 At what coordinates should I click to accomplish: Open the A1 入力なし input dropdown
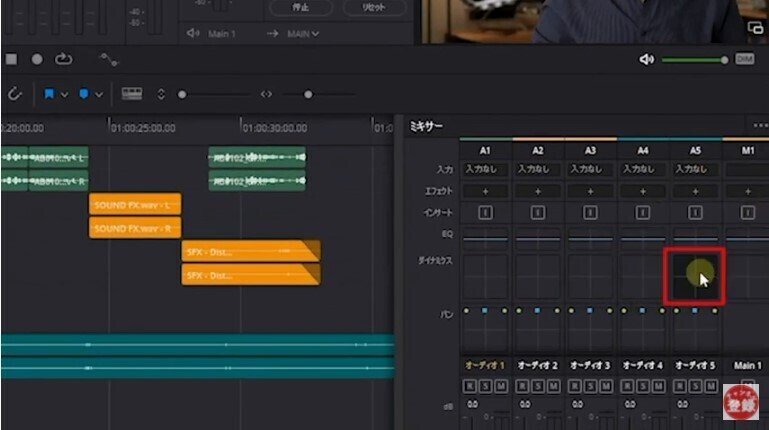485,169
